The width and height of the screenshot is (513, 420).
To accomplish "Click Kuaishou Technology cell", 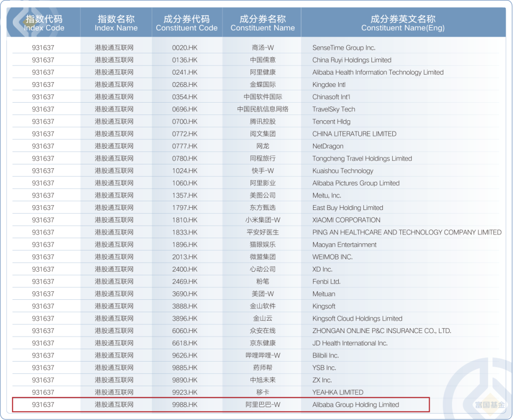I will (343, 171).
